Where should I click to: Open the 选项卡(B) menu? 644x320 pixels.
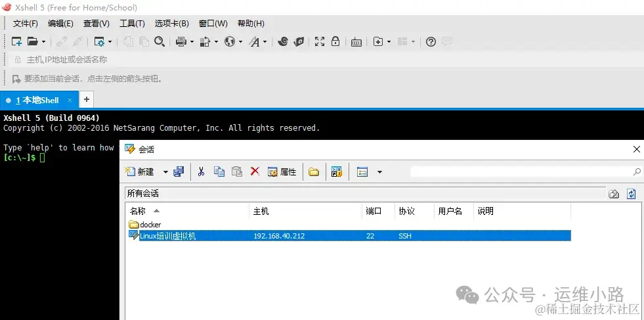[172, 24]
